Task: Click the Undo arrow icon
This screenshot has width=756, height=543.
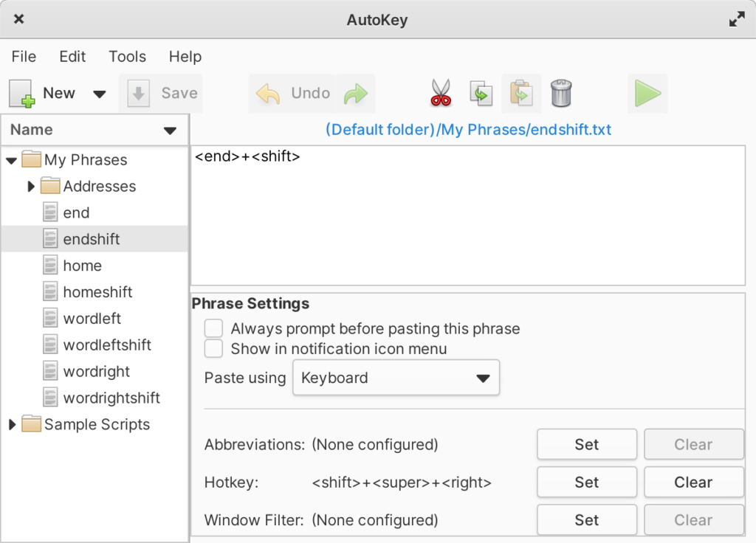Action: (x=268, y=94)
